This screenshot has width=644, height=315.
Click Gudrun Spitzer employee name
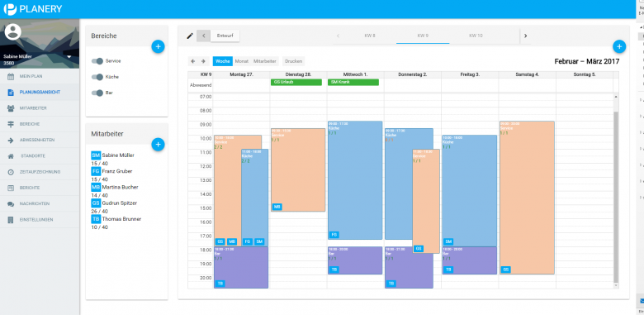pyautogui.click(x=120, y=203)
